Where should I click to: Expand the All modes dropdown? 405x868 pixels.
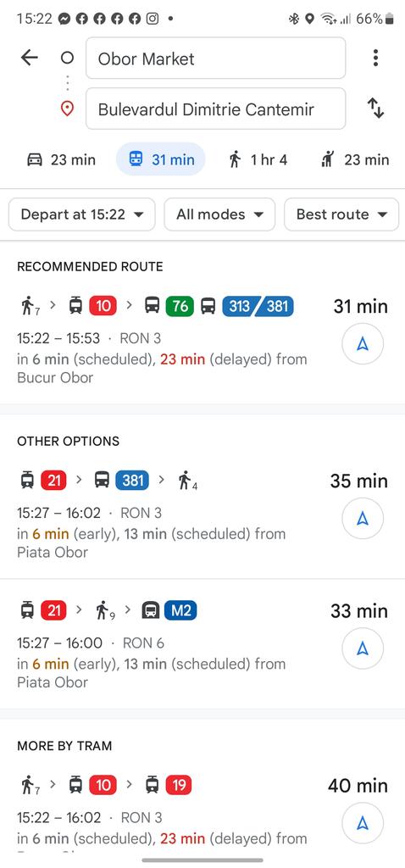point(219,214)
